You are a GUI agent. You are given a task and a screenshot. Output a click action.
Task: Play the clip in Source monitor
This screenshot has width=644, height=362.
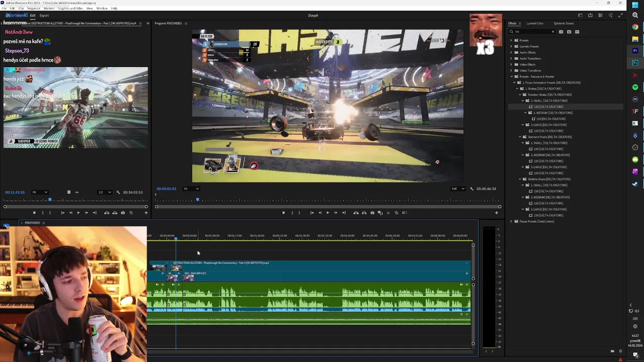78,213
